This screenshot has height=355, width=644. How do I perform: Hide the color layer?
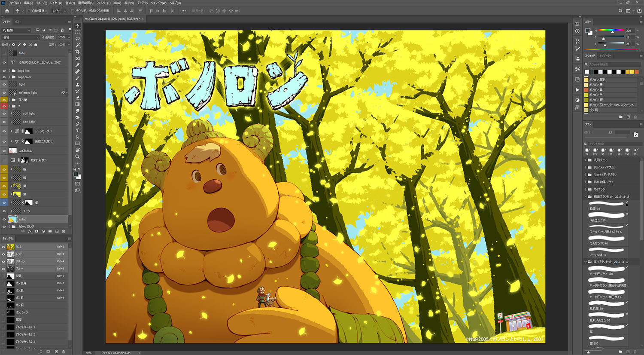click(x=4, y=219)
